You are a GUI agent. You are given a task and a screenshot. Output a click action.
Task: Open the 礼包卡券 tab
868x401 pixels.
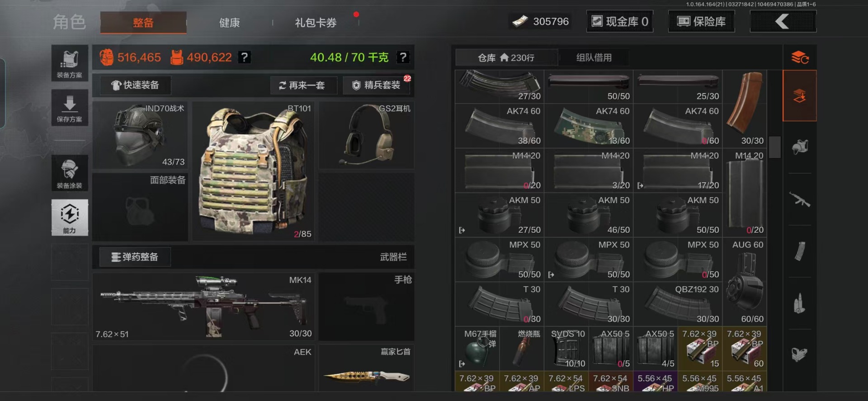316,23
